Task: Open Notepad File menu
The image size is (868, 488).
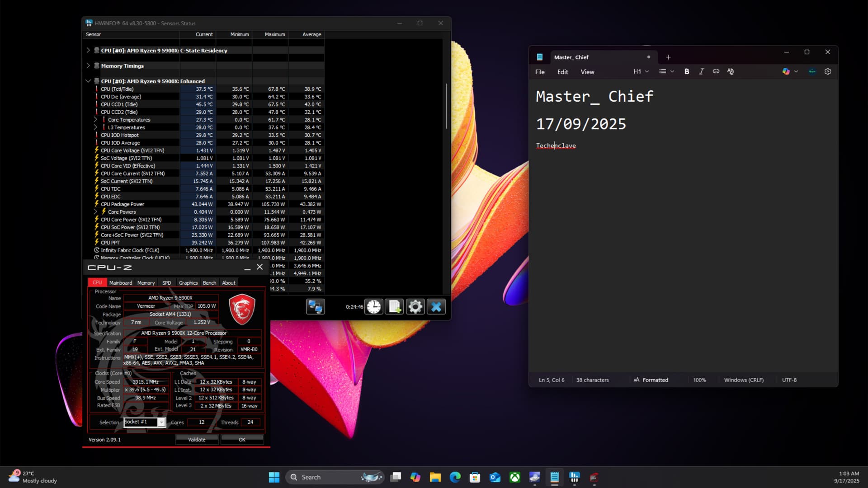Action: (x=540, y=72)
